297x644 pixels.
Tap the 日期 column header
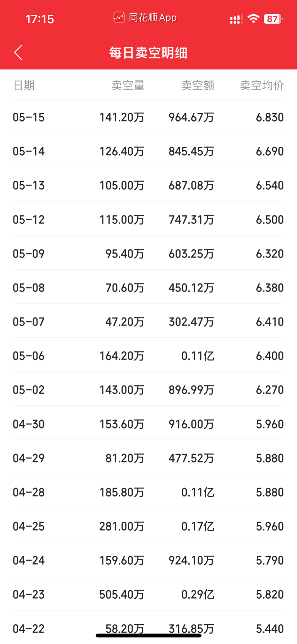[24, 85]
